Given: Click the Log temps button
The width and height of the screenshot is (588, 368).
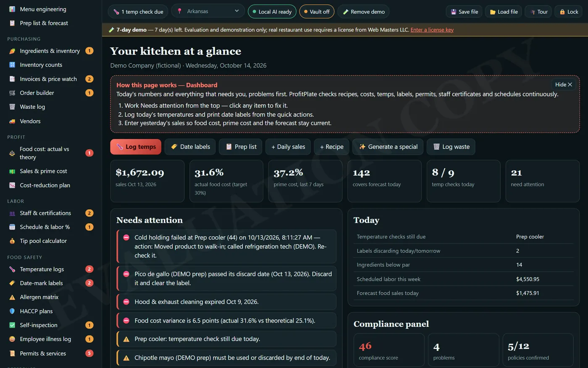Looking at the screenshot, I should pos(136,147).
